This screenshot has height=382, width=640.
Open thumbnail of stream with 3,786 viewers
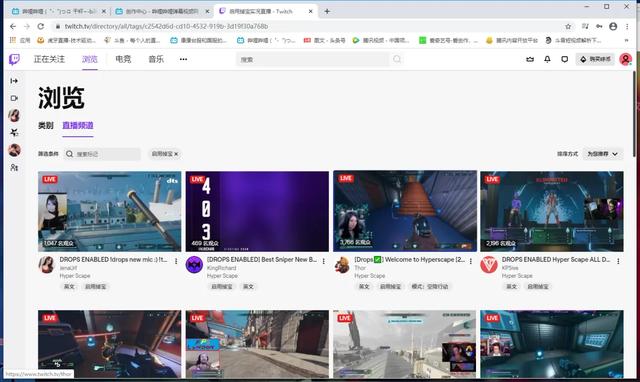[x=405, y=211]
